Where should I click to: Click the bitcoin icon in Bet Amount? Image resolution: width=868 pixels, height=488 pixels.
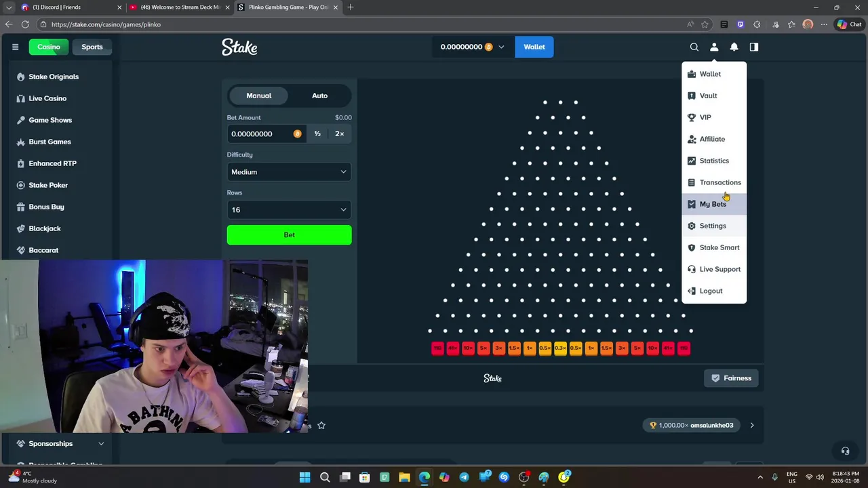[297, 134]
